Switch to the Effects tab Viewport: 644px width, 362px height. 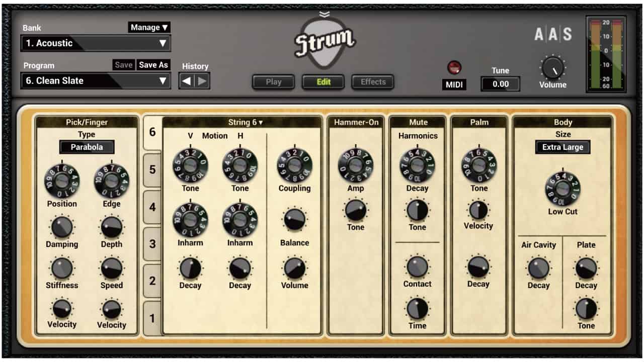click(372, 82)
